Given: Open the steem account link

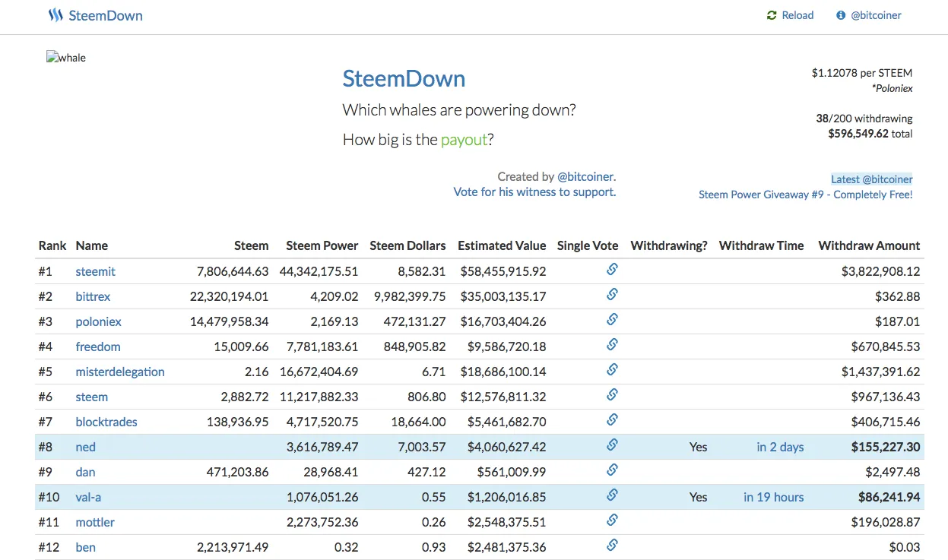Looking at the screenshot, I should pos(91,397).
